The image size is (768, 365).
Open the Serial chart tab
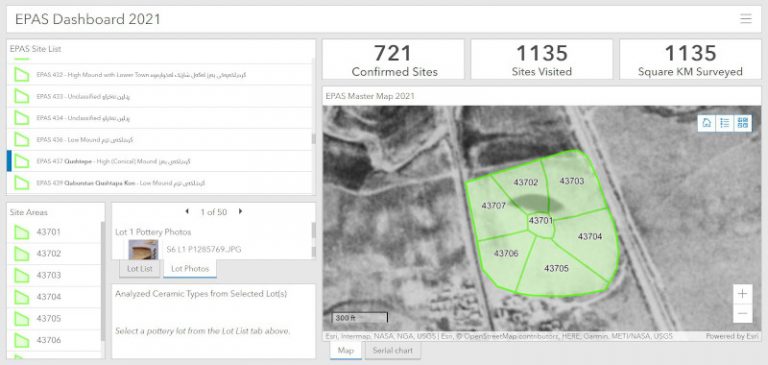392,351
